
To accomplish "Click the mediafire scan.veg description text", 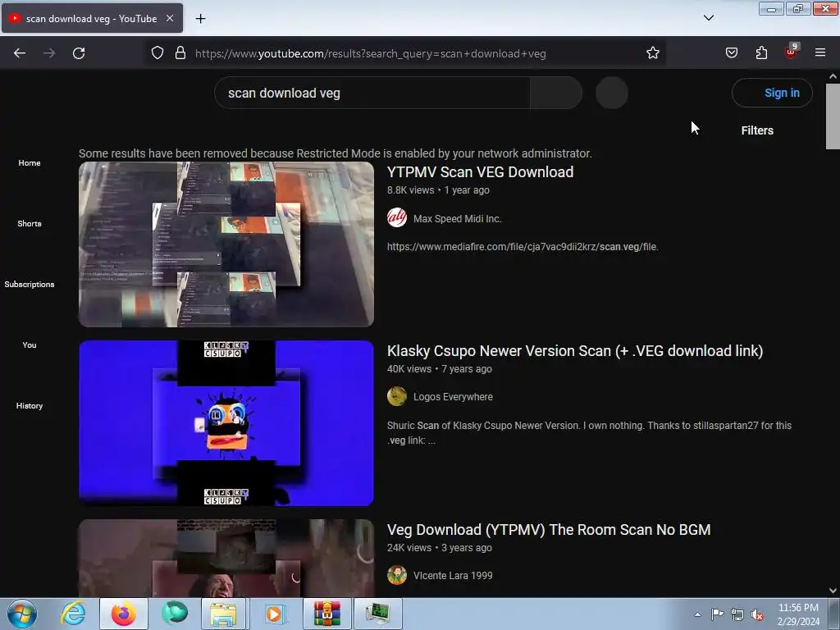I will pyautogui.click(x=523, y=247).
